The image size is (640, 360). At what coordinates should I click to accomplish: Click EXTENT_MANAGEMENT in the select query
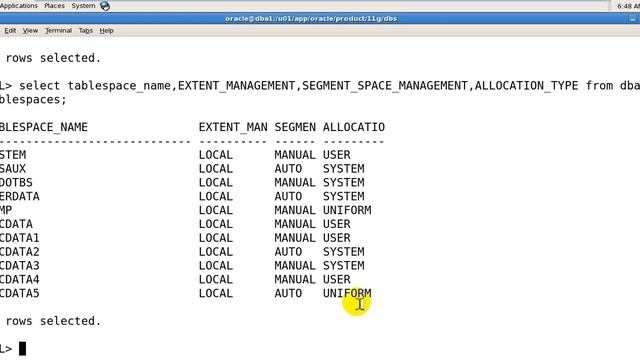tap(236, 86)
